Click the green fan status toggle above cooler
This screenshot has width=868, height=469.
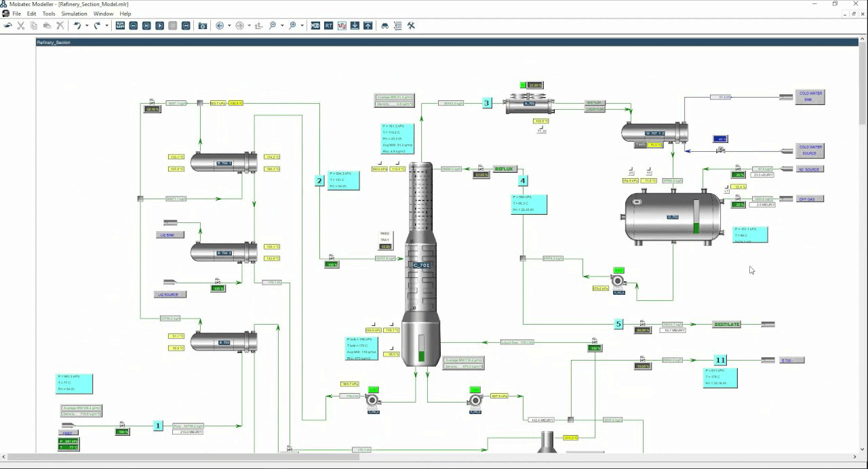tap(523, 85)
